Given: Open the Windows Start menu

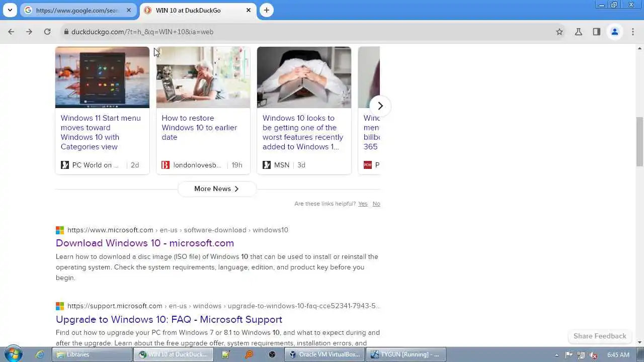Looking at the screenshot, I should pos(13,354).
